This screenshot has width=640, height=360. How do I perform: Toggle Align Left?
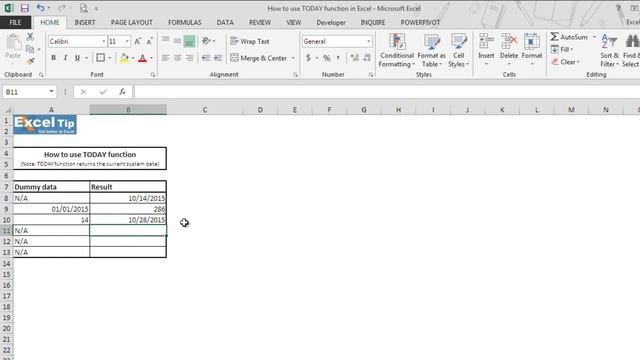click(165, 58)
